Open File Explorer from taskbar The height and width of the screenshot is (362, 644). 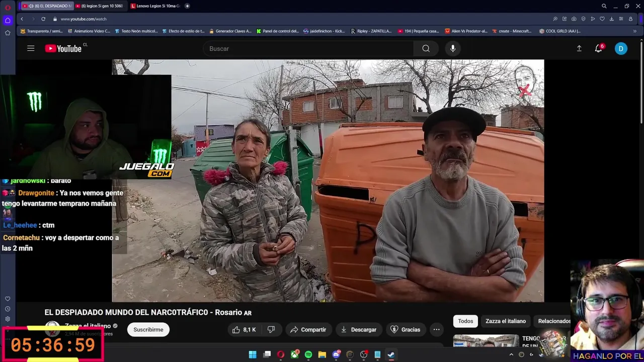(322, 354)
